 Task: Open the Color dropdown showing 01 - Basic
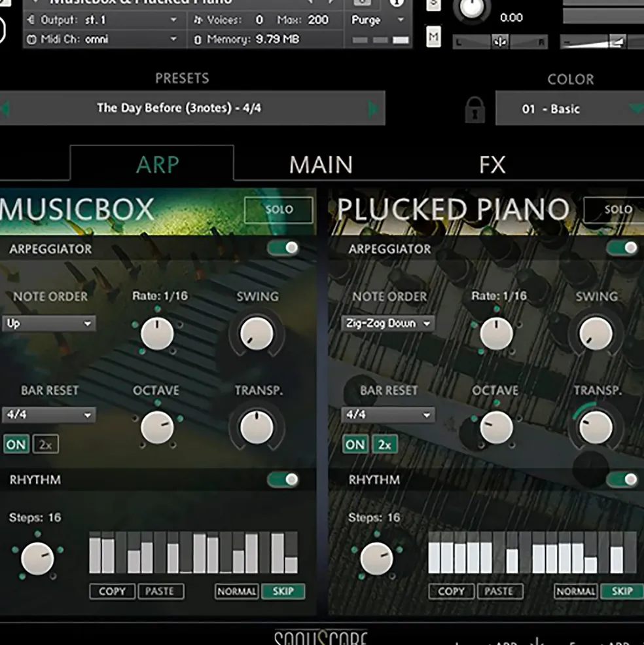(569, 109)
